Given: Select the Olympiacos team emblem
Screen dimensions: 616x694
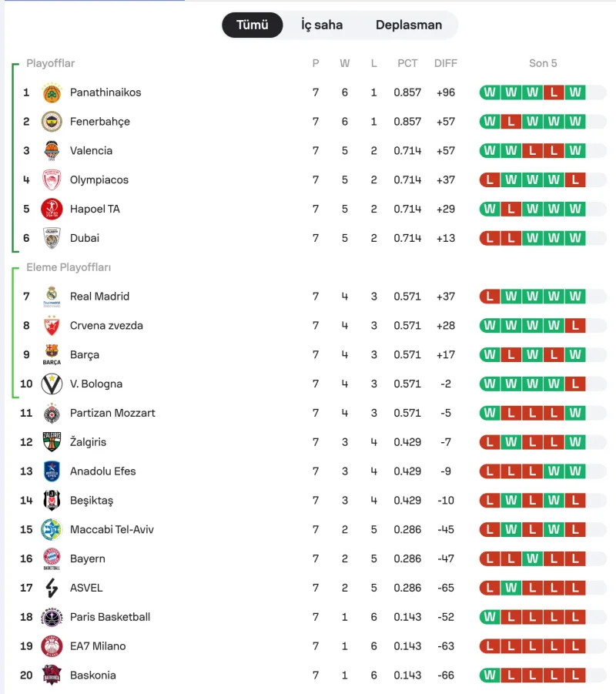Looking at the screenshot, I should click(52, 179).
